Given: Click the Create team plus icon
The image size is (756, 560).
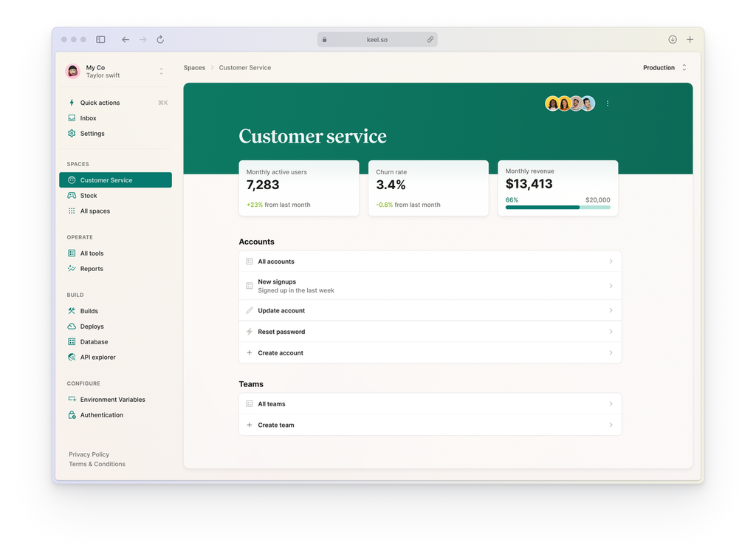Looking at the screenshot, I should click(250, 425).
